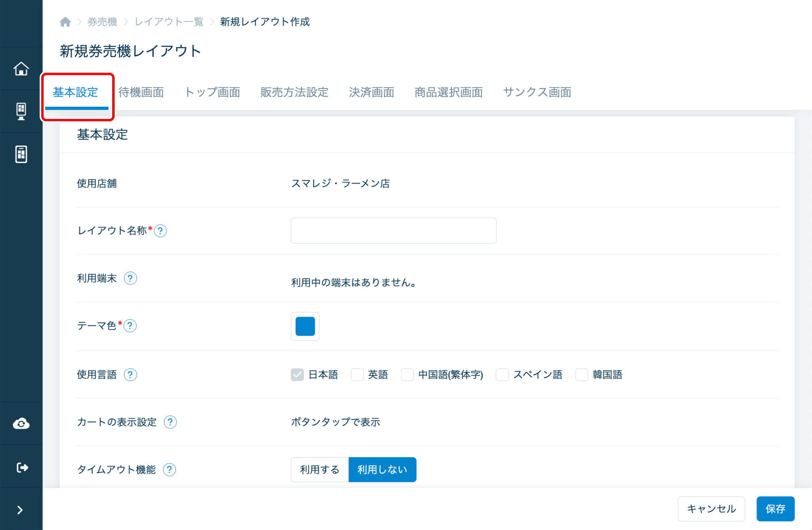Tick the スペイン語 checkbox
The image size is (812, 530).
tap(502, 375)
